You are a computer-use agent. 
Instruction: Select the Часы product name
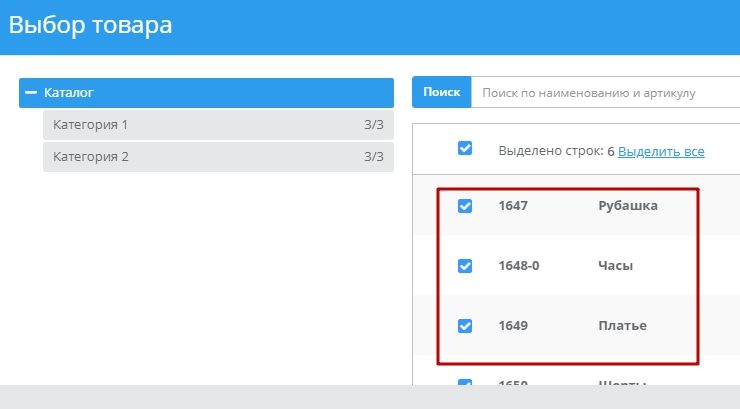(x=615, y=266)
